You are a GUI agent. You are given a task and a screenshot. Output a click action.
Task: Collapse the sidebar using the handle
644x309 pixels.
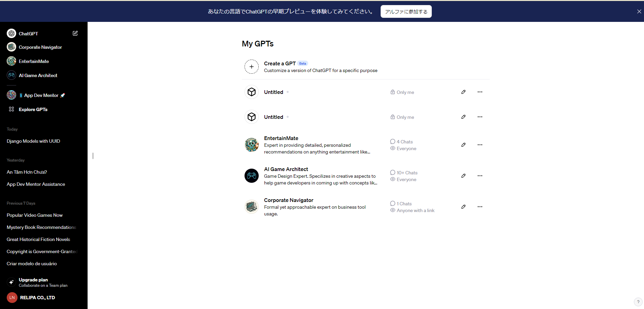click(x=93, y=156)
